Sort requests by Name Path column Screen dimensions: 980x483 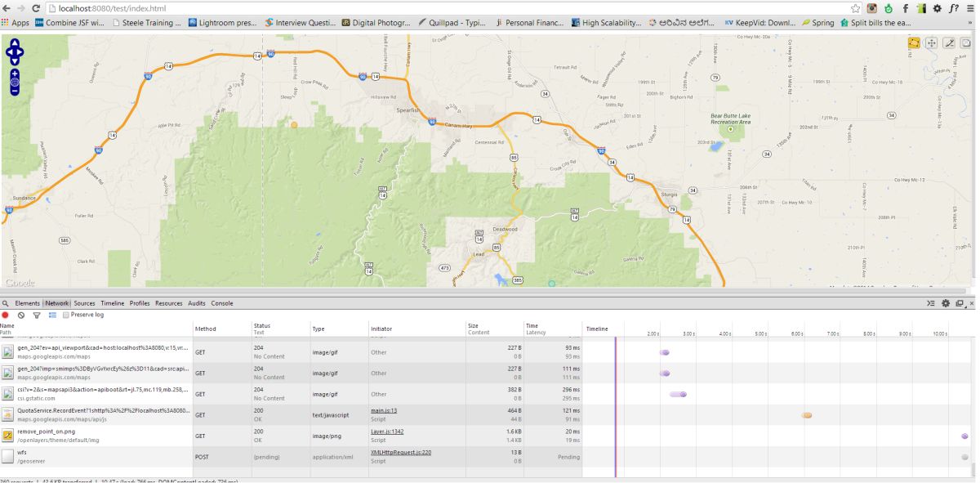tap(96, 329)
